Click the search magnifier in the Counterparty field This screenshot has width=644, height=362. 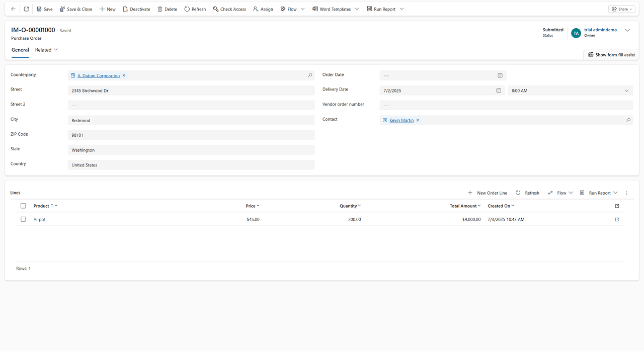tap(310, 75)
